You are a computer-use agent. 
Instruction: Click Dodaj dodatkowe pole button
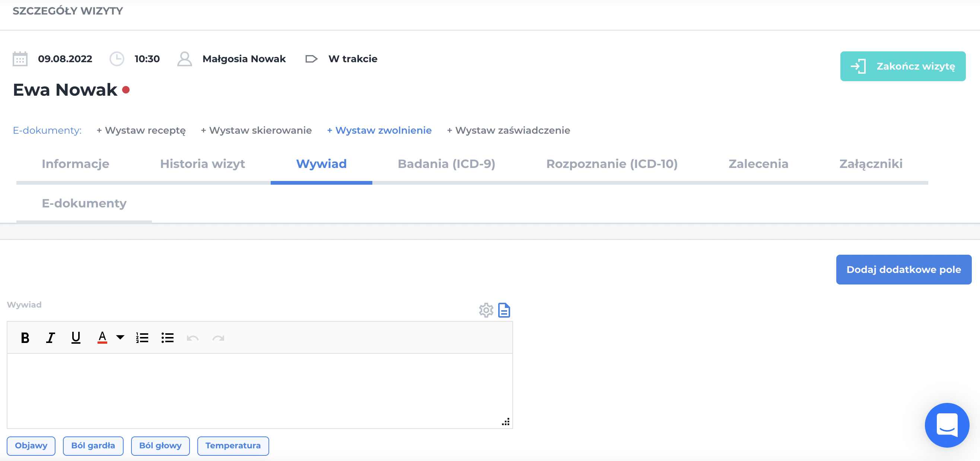pyautogui.click(x=904, y=270)
